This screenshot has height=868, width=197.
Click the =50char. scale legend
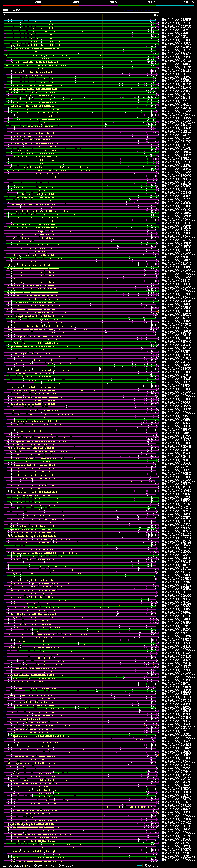coord(147,866)
